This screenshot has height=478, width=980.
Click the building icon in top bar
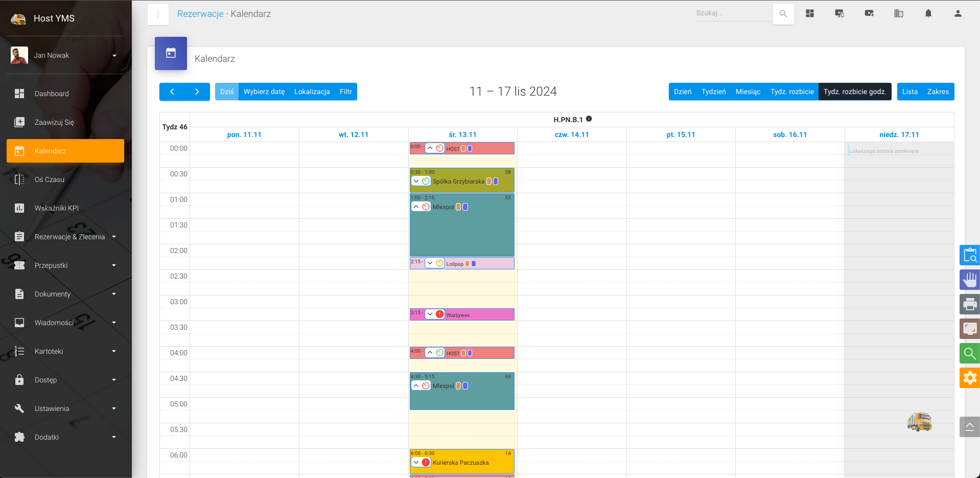pyautogui.click(x=898, y=14)
